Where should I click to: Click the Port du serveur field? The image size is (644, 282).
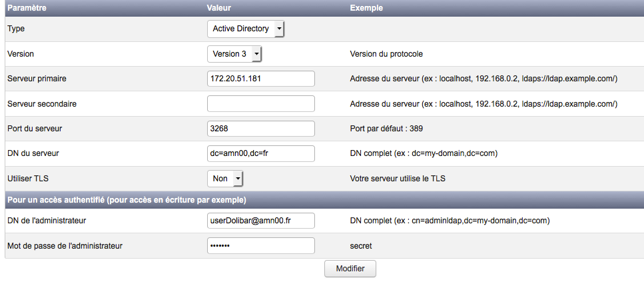(260, 128)
